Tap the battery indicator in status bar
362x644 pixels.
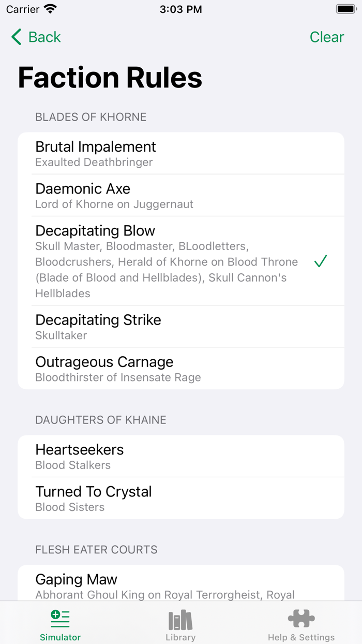point(345,9)
